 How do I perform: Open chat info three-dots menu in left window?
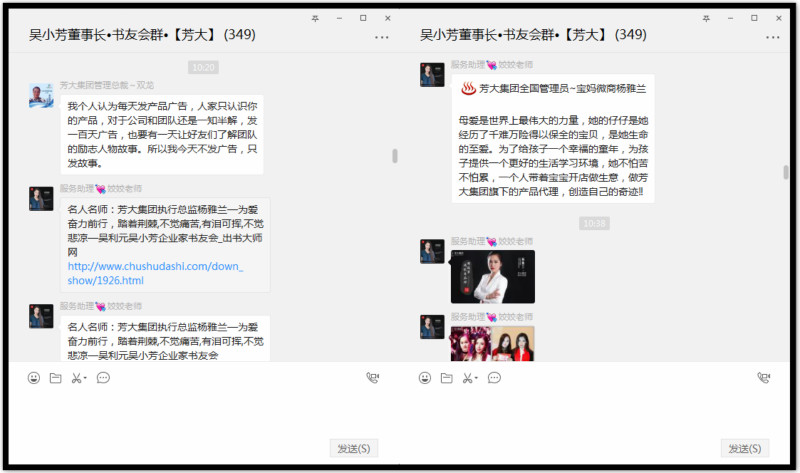pos(382,37)
